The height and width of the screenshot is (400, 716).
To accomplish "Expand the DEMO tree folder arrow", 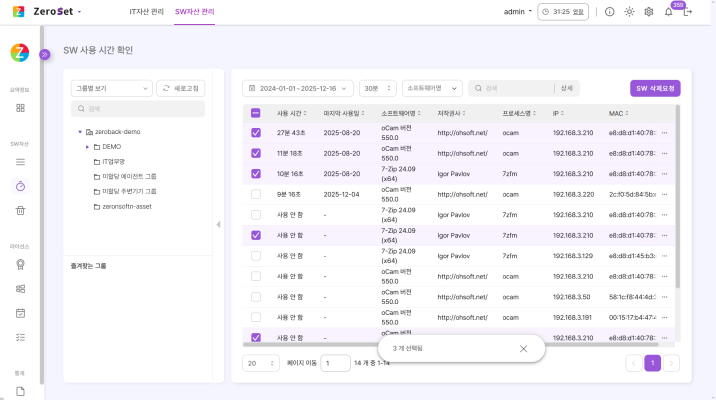I will click(x=88, y=146).
